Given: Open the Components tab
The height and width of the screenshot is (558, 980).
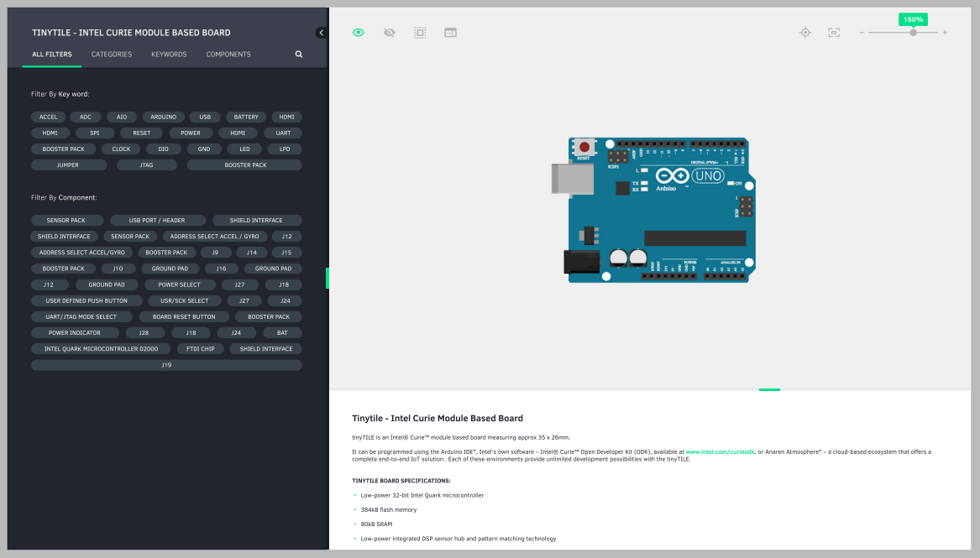Looking at the screenshot, I should pyautogui.click(x=228, y=55).
